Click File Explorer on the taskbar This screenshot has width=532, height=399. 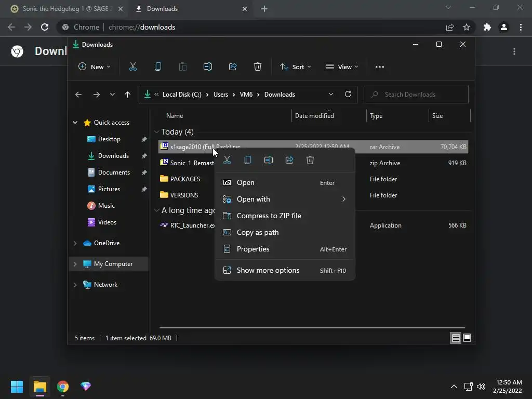point(39,387)
